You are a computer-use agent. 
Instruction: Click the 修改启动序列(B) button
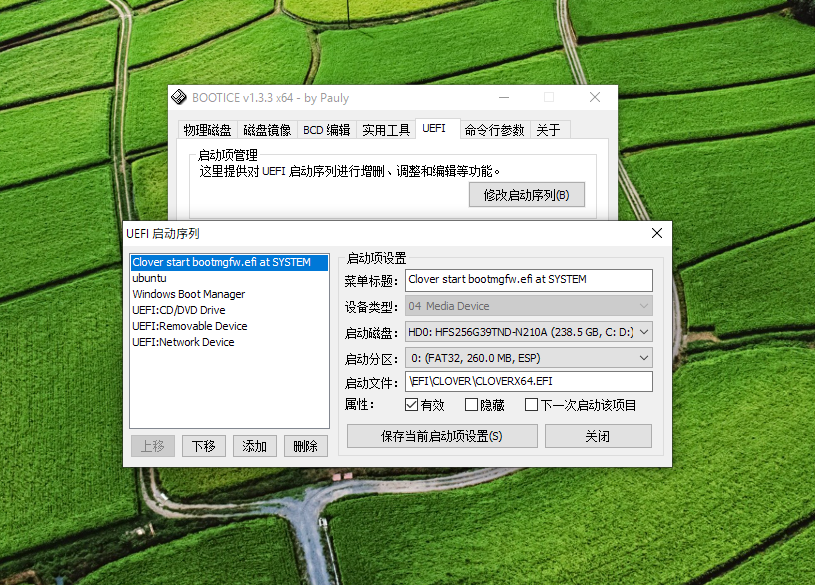[x=527, y=195]
